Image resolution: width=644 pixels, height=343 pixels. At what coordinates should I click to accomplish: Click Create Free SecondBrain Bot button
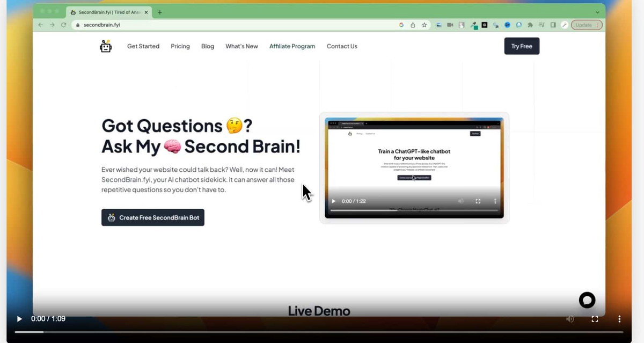153,217
